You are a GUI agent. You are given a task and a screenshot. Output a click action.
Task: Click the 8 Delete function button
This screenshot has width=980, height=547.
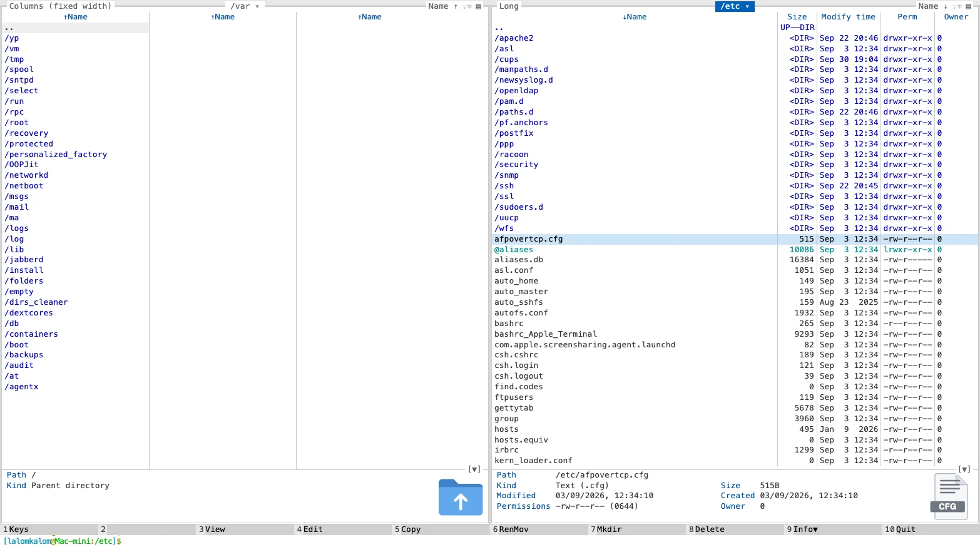coord(736,529)
